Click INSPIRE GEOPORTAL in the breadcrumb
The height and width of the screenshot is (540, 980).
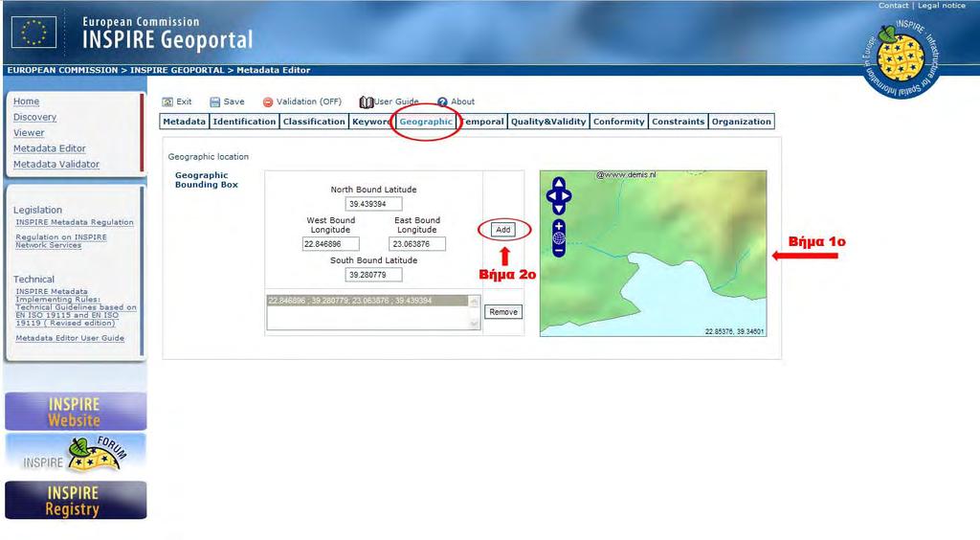click(177, 70)
